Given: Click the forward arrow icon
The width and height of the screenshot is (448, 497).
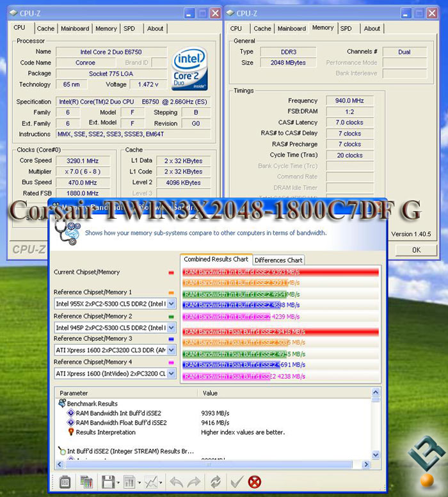Looking at the screenshot, I should coord(194,482).
